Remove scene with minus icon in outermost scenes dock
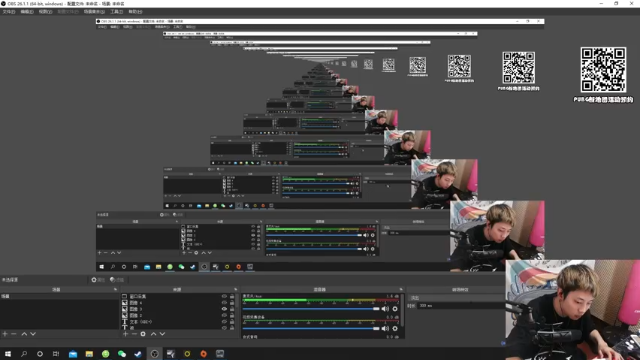This screenshot has height=360, width=640. tap(13, 334)
